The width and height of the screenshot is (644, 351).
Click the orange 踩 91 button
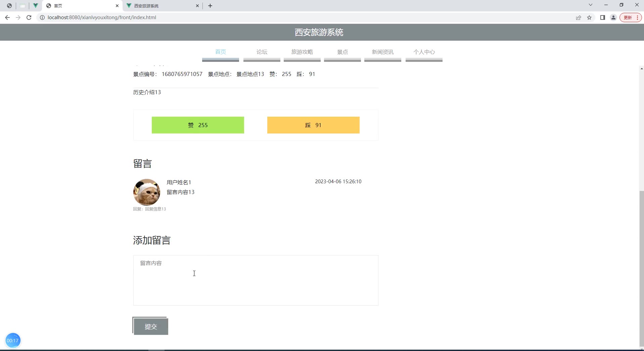click(x=313, y=125)
